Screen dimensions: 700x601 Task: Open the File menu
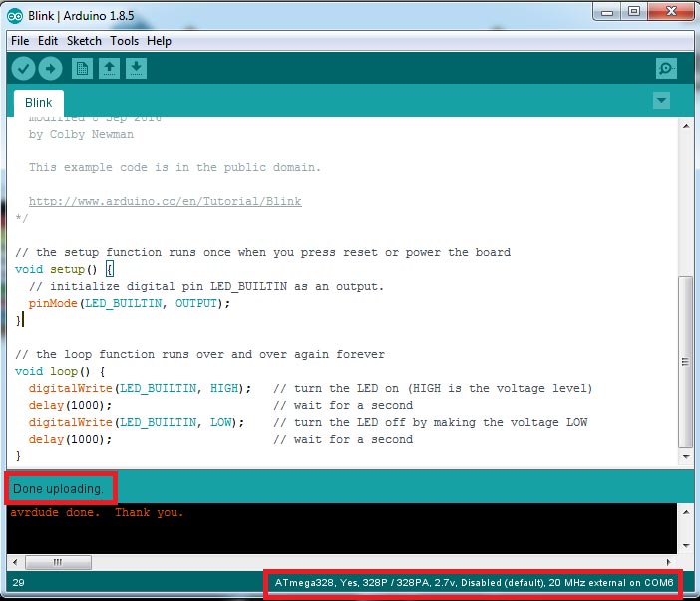tap(20, 41)
